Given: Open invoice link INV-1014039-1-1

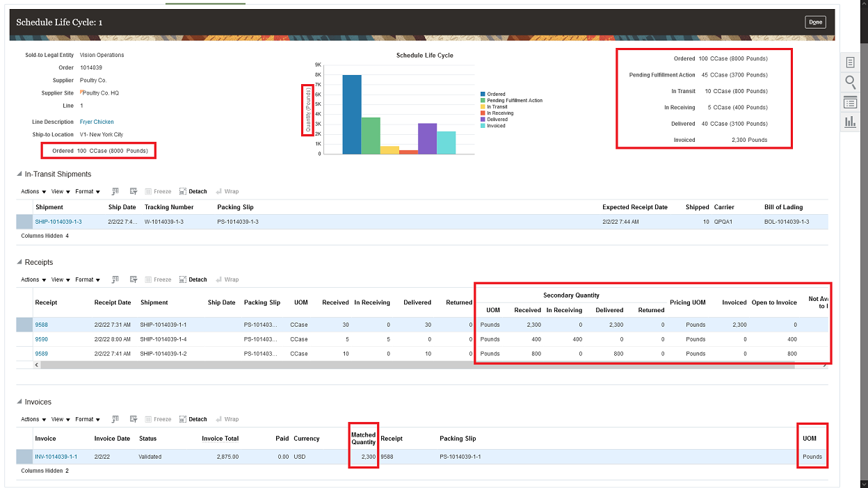Looking at the screenshot, I should click(x=56, y=457).
